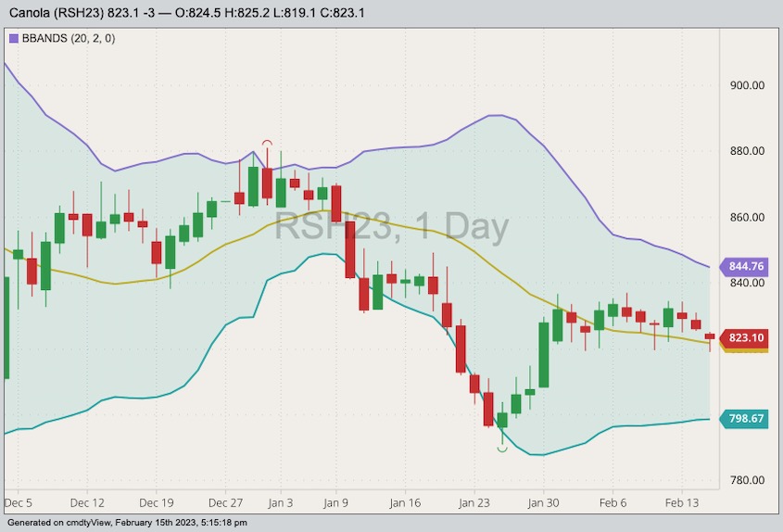Click the Jan 3 date axis label
The width and height of the screenshot is (783, 532).
[x=280, y=502]
